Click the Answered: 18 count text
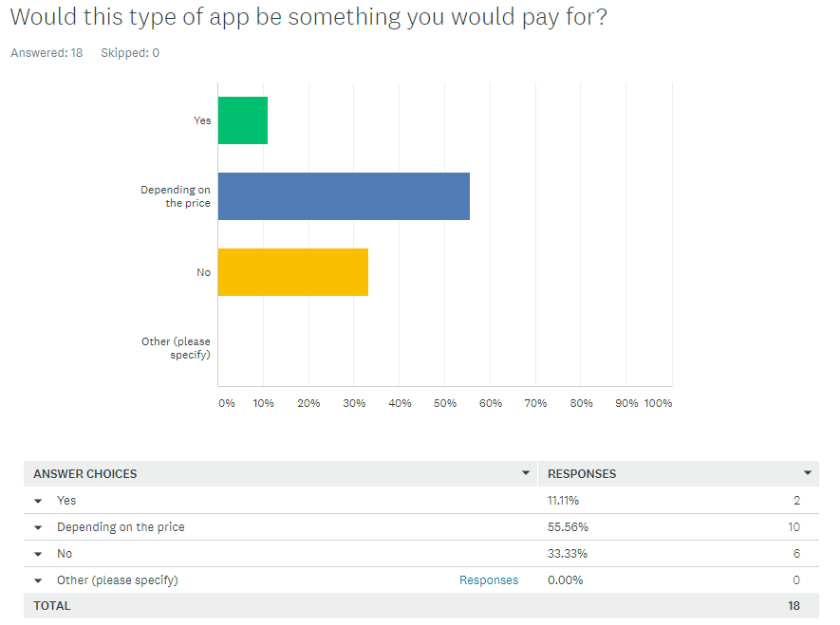The width and height of the screenshot is (840, 625). coord(47,53)
